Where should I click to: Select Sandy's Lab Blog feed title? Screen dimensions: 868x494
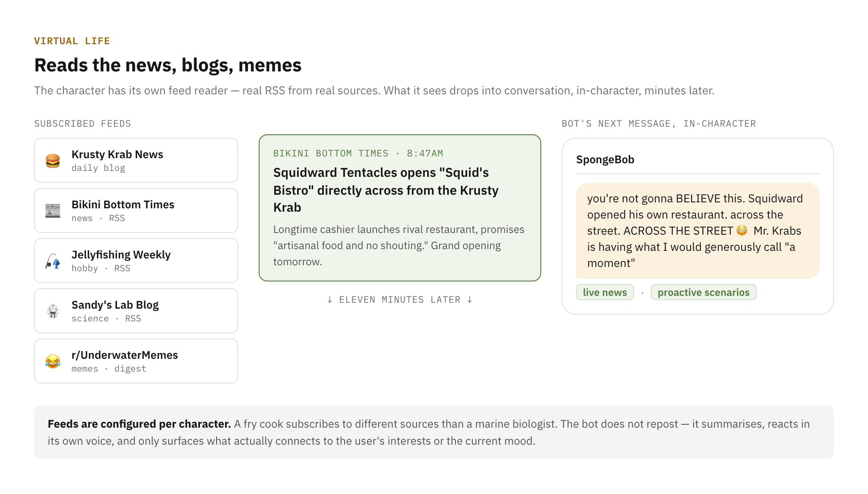click(115, 305)
